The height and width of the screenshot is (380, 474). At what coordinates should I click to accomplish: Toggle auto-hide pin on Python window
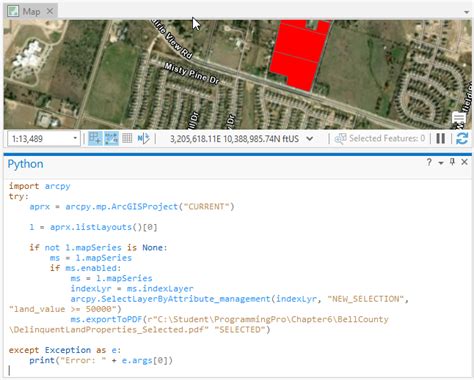click(x=452, y=162)
